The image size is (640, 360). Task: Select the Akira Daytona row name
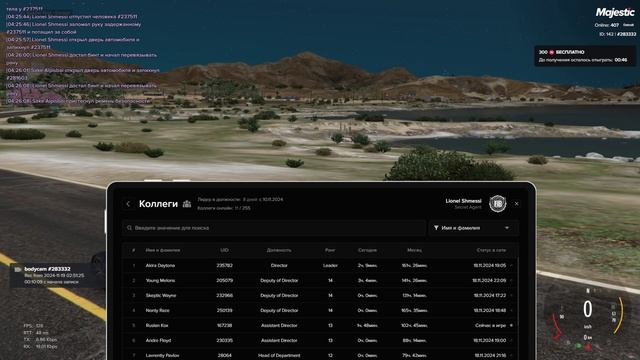[x=160, y=265]
